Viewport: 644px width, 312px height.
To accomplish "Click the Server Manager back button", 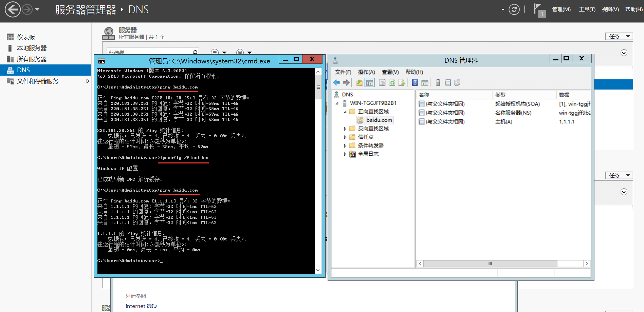I will (13, 9).
